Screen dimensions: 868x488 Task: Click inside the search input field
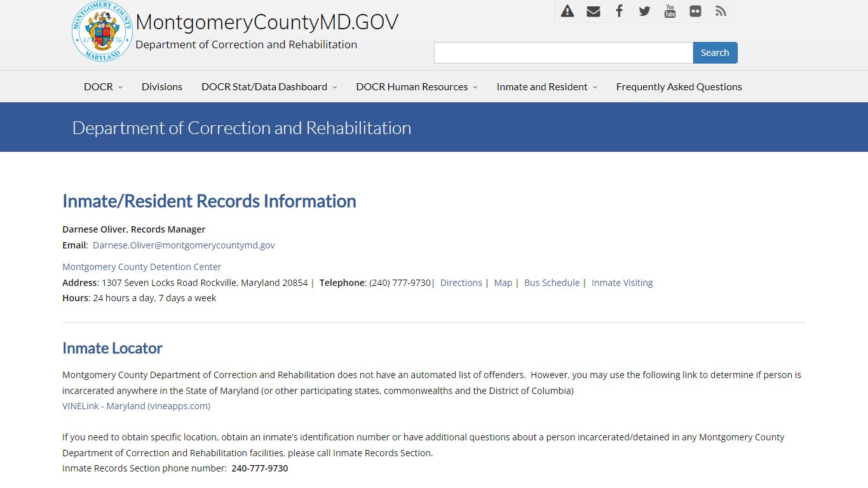[562, 53]
